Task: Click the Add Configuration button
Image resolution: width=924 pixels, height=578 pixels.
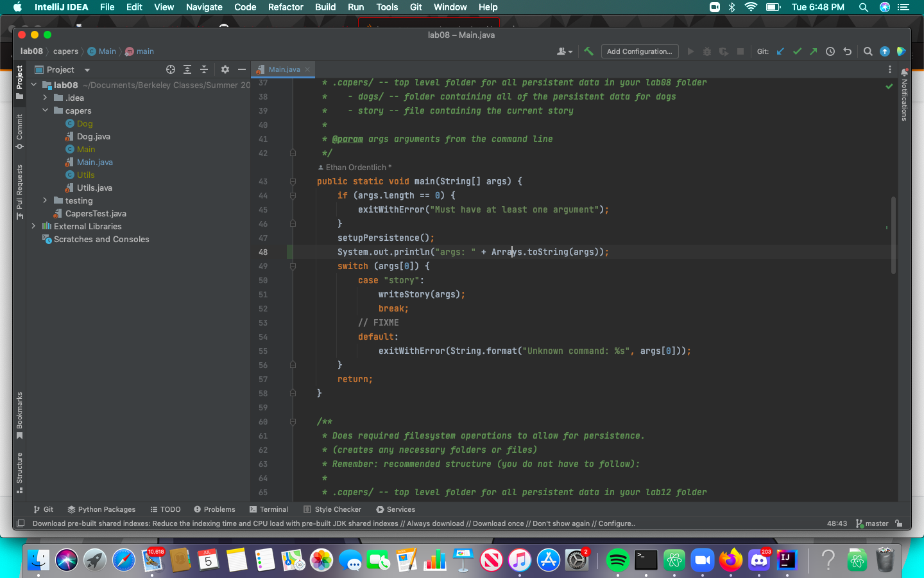Action: 639,51
